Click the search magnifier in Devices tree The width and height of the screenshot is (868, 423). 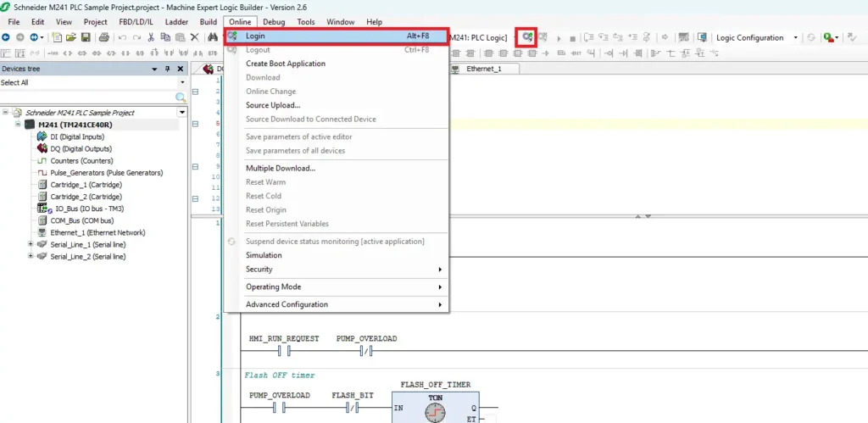click(x=181, y=97)
